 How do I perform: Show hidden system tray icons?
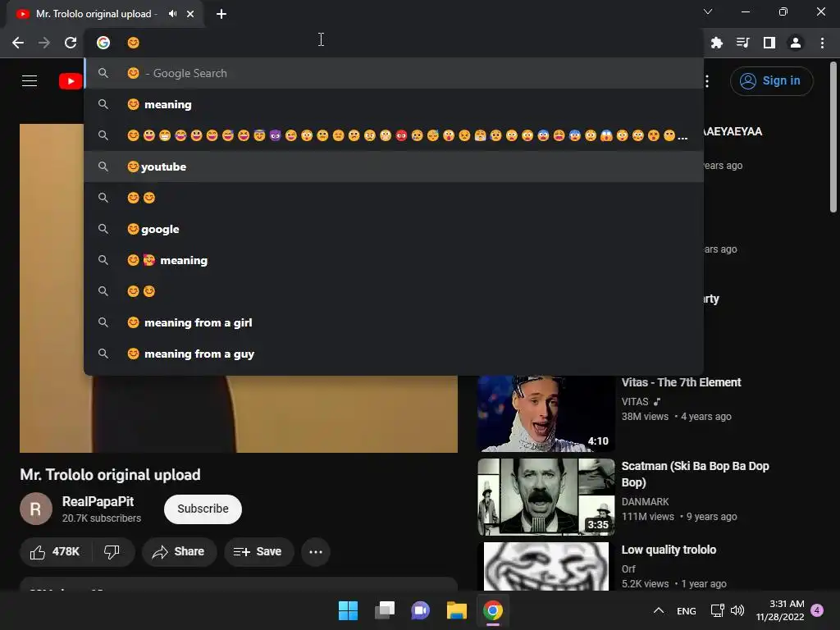tap(659, 610)
